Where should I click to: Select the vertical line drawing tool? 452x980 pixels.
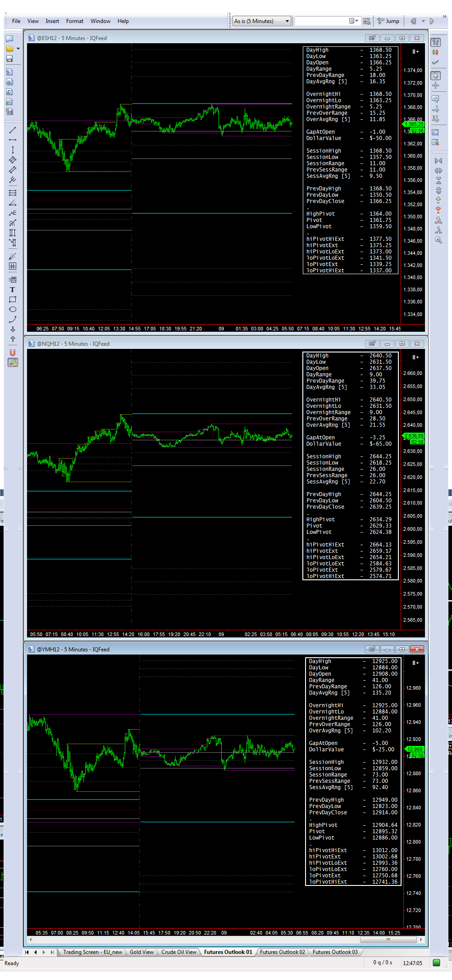click(13, 150)
